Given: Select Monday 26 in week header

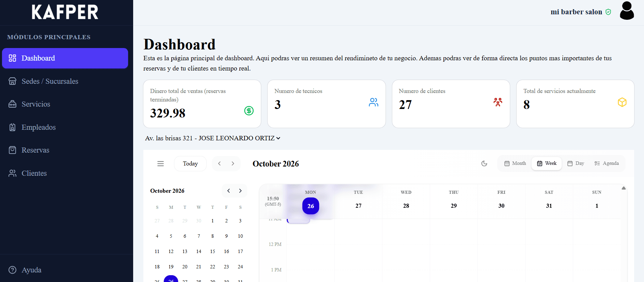Looking at the screenshot, I should [311, 206].
